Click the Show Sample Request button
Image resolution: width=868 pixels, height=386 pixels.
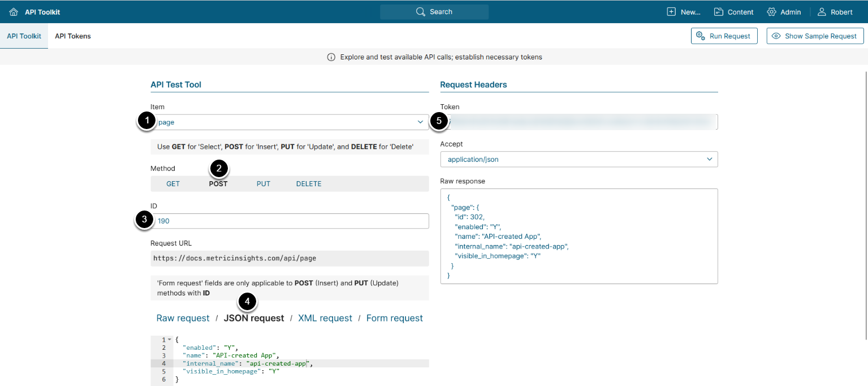click(815, 36)
